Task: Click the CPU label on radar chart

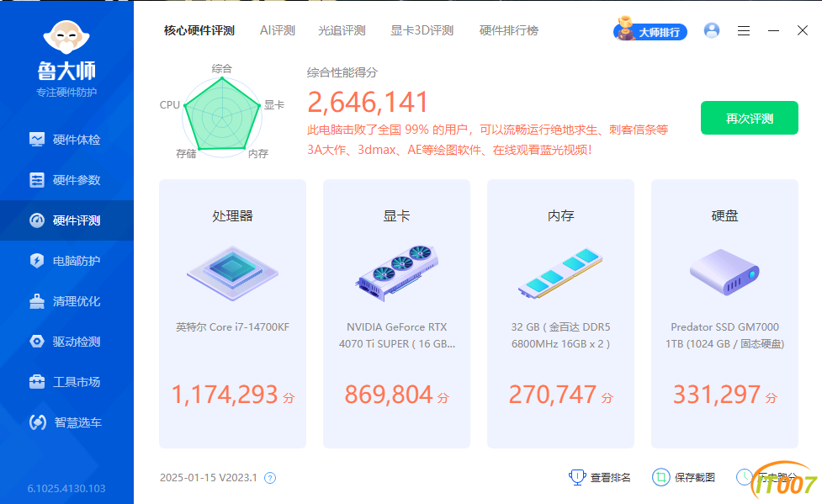Action: [169, 105]
